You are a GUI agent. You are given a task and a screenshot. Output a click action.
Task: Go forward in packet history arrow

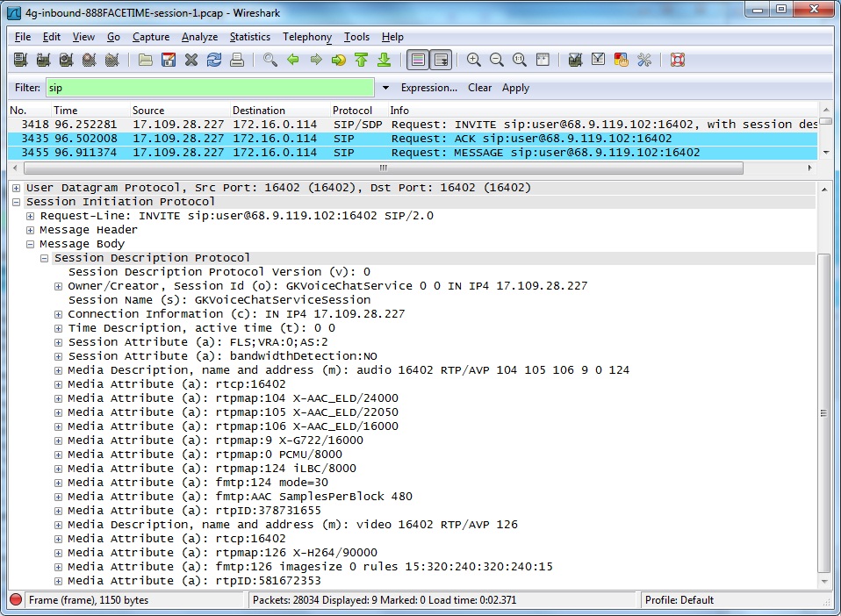316,60
